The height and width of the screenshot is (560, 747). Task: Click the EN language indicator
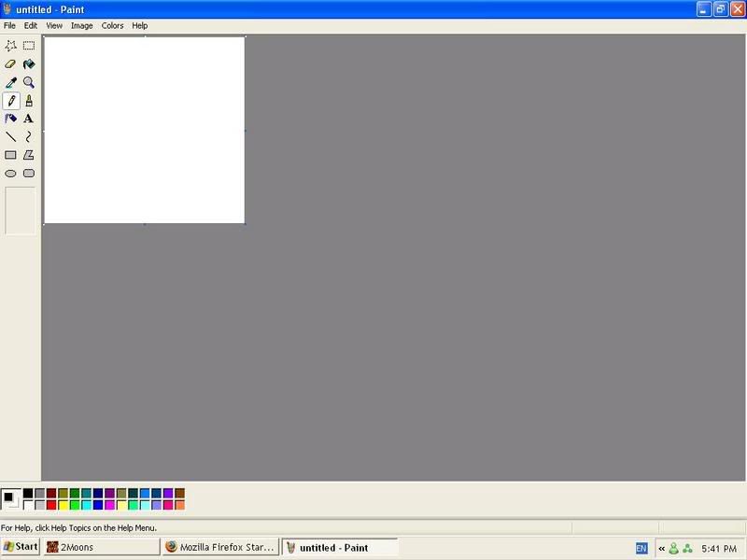pos(641,548)
